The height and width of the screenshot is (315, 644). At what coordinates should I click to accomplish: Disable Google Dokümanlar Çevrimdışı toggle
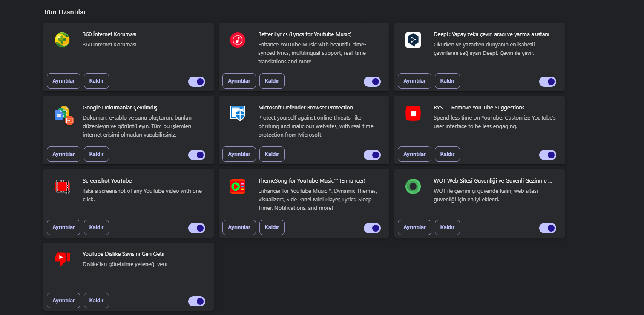tap(197, 155)
